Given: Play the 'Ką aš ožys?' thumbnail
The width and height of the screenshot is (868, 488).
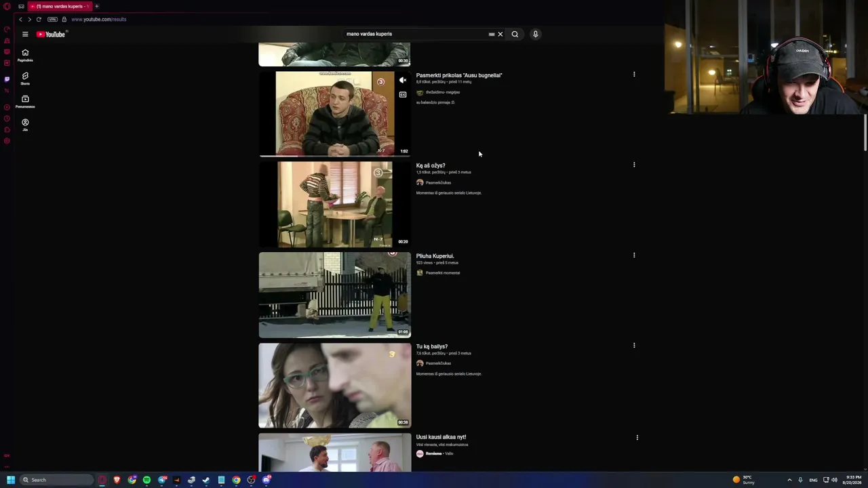Looking at the screenshot, I should [x=334, y=204].
